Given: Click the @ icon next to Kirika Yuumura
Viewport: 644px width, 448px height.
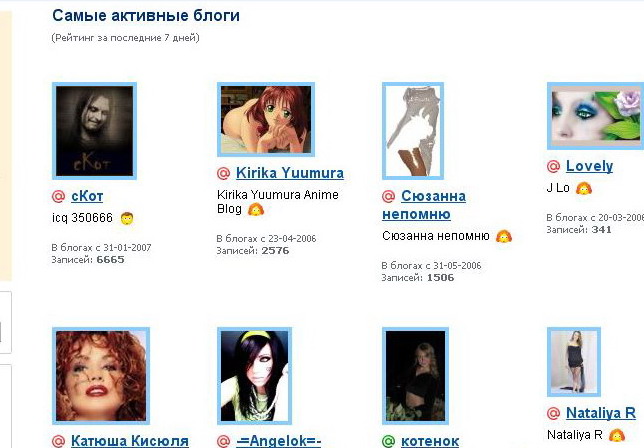Looking at the screenshot, I should [x=223, y=173].
